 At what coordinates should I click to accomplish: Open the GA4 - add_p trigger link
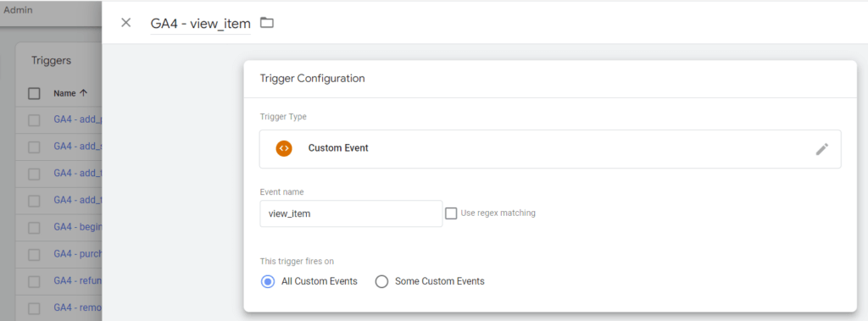coord(77,119)
